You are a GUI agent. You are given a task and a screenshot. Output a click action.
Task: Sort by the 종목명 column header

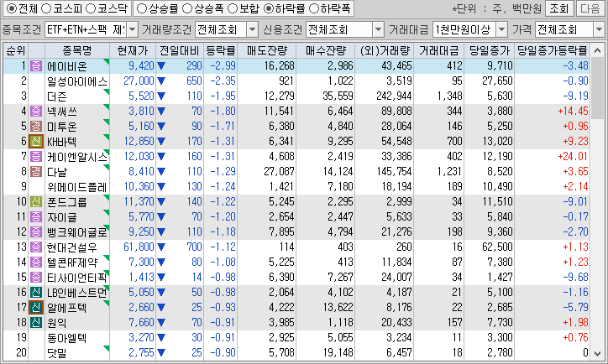(x=77, y=50)
